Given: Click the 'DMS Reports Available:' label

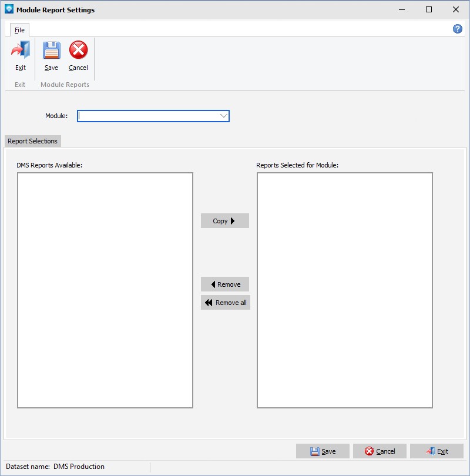Looking at the screenshot, I should coord(49,165).
